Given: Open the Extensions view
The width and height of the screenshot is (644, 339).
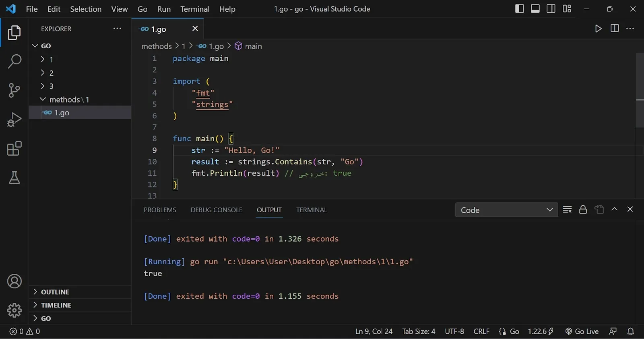Looking at the screenshot, I should pos(14,148).
